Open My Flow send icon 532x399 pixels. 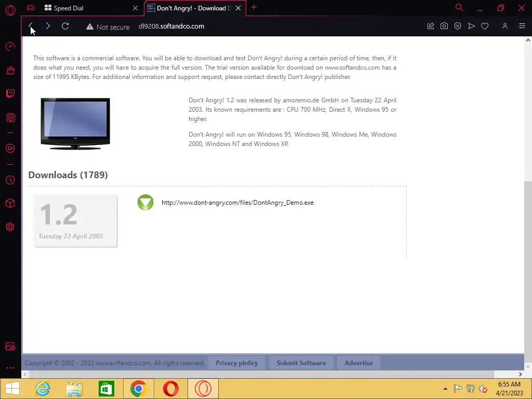coord(471,26)
